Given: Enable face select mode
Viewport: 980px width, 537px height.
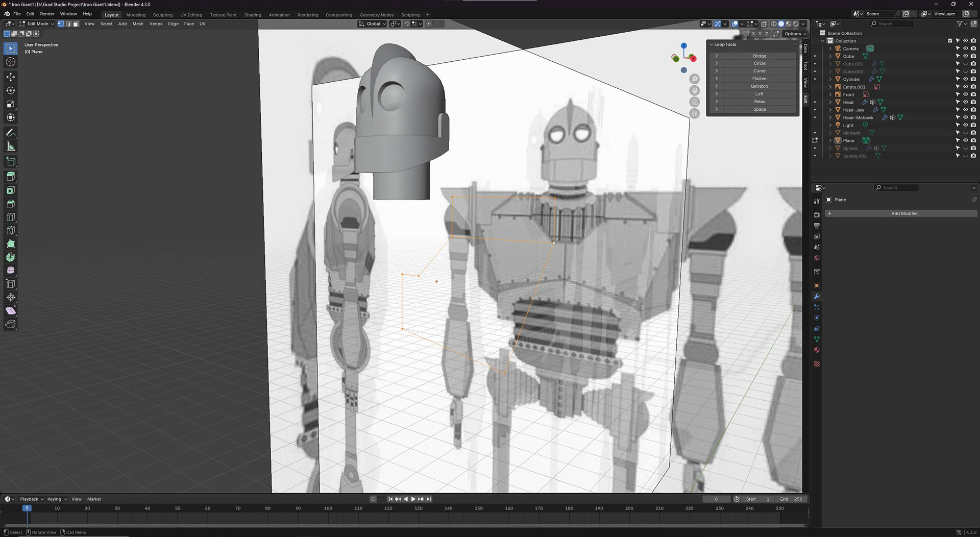Looking at the screenshot, I should pos(76,24).
